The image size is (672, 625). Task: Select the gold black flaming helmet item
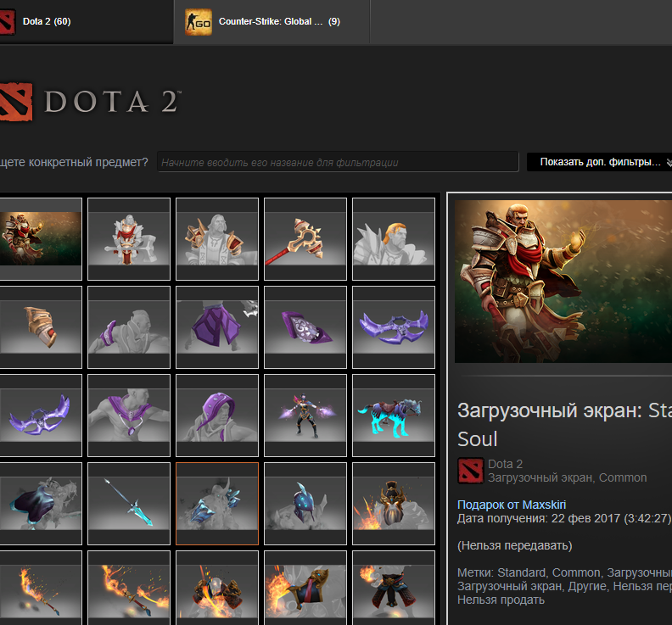[x=394, y=504]
